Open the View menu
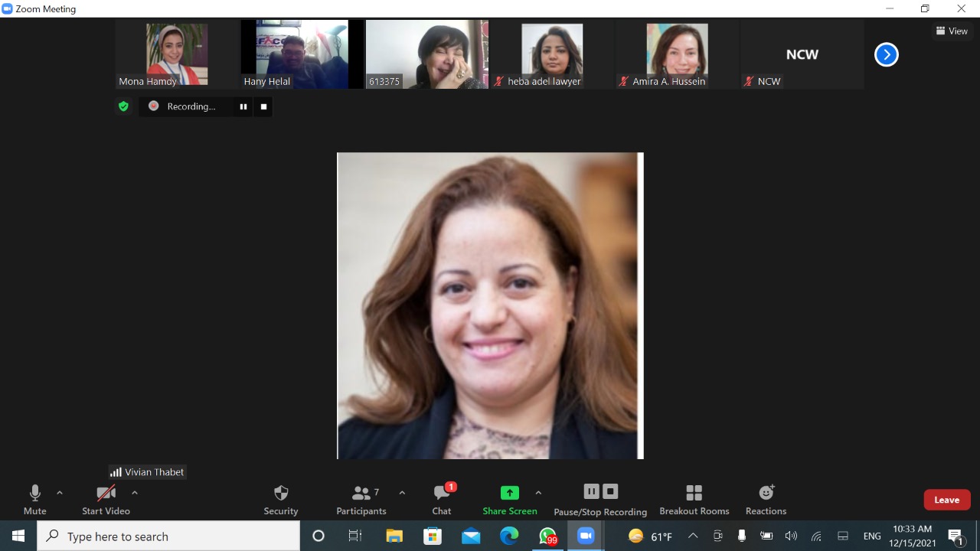Screen dimensions: 980x551 952,31
